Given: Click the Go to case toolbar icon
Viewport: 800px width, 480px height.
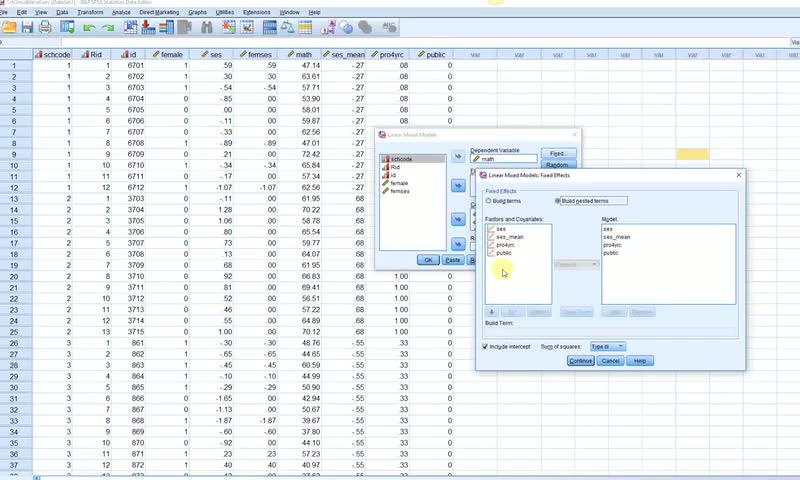Looking at the screenshot, I should [131, 27].
